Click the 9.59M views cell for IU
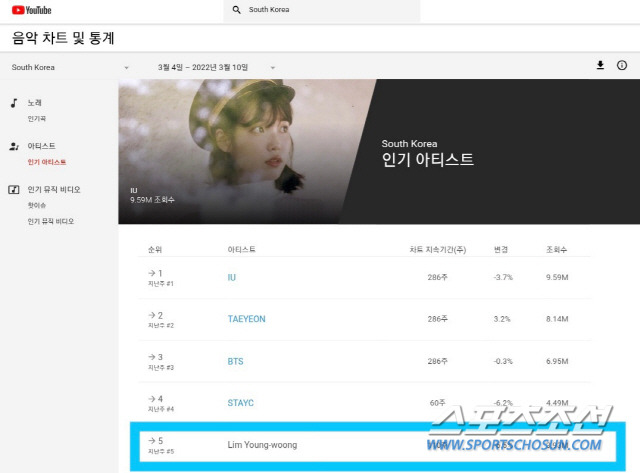This screenshot has width=640, height=473. (x=557, y=278)
